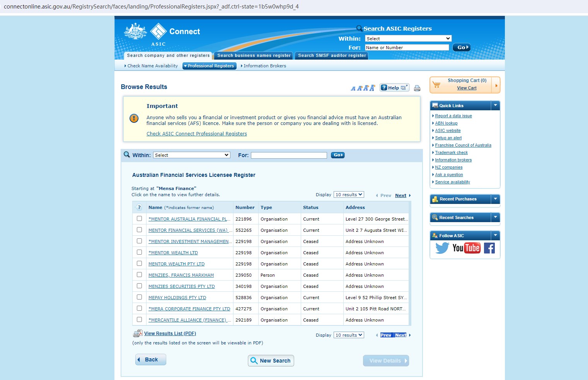Click header Name or Number field
Screen dimensions: 588x380
(407, 47)
